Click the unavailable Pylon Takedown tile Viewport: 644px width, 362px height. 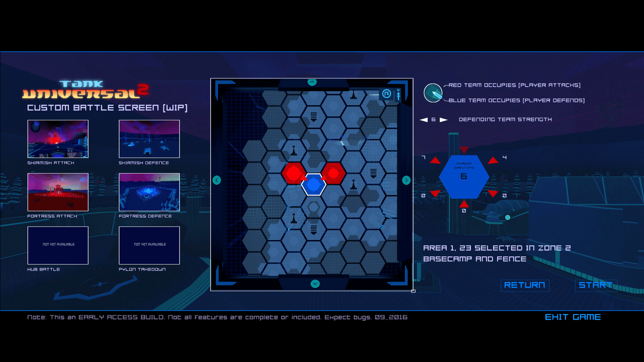pos(149,245)
